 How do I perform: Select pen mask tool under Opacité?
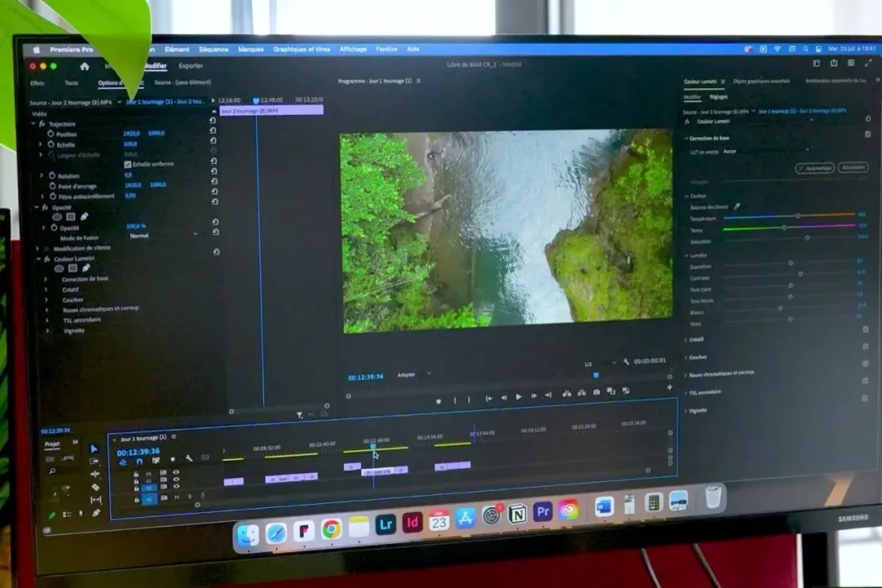pos(84,216)
